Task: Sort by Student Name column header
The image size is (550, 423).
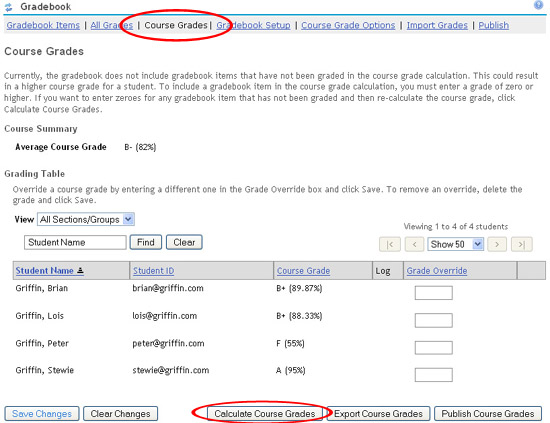Action: point(49,271)
